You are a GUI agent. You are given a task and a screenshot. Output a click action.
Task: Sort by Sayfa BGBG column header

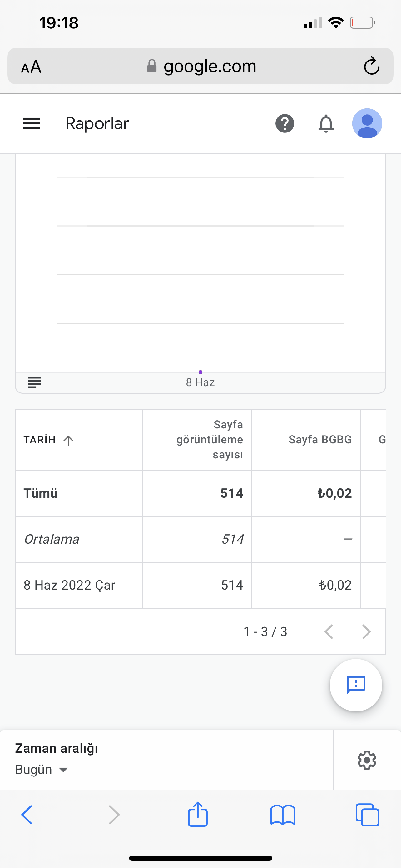(x=320, y=439)
